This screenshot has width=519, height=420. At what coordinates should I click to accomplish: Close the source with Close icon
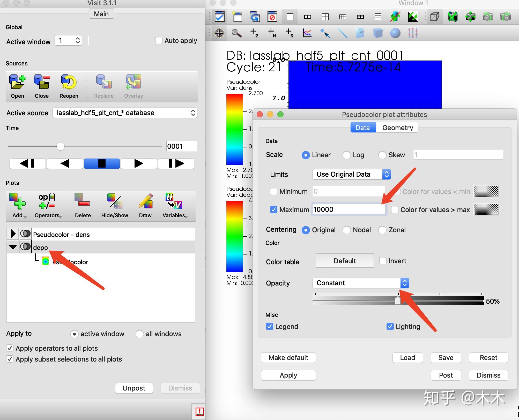[42, 86]
